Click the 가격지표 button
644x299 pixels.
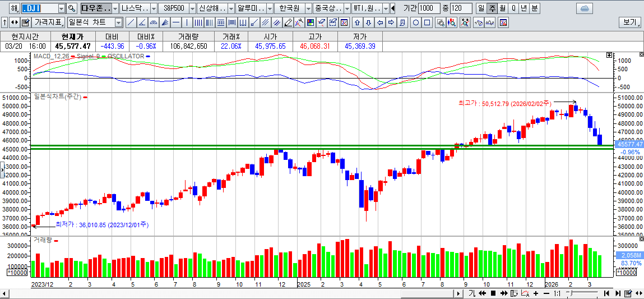48,22
